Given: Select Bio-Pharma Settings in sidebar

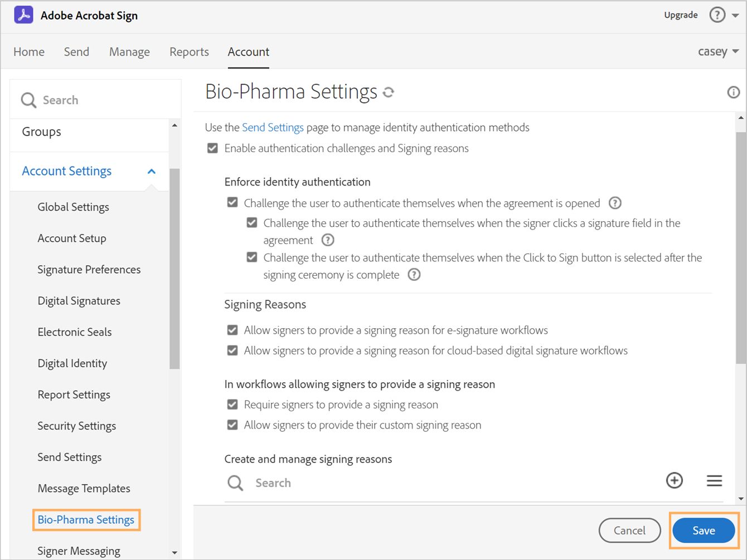Looking at the screenshot, I should [x=86, y=520].
